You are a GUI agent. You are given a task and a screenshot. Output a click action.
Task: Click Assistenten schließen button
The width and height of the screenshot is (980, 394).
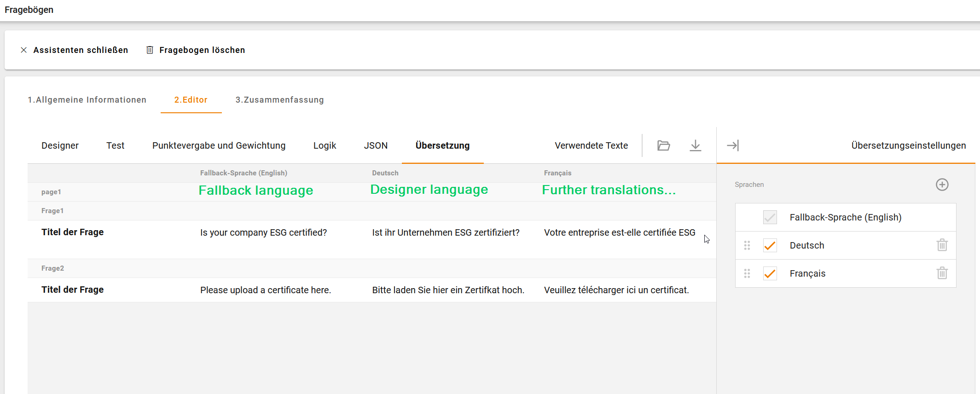[x=75, y=50]
